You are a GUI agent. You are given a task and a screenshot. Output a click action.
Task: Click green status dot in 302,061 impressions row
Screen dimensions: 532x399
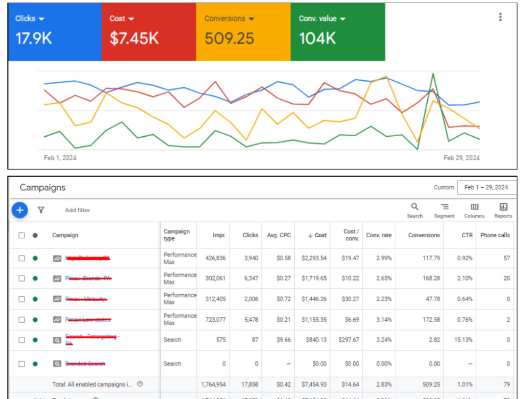click(35, 279)
